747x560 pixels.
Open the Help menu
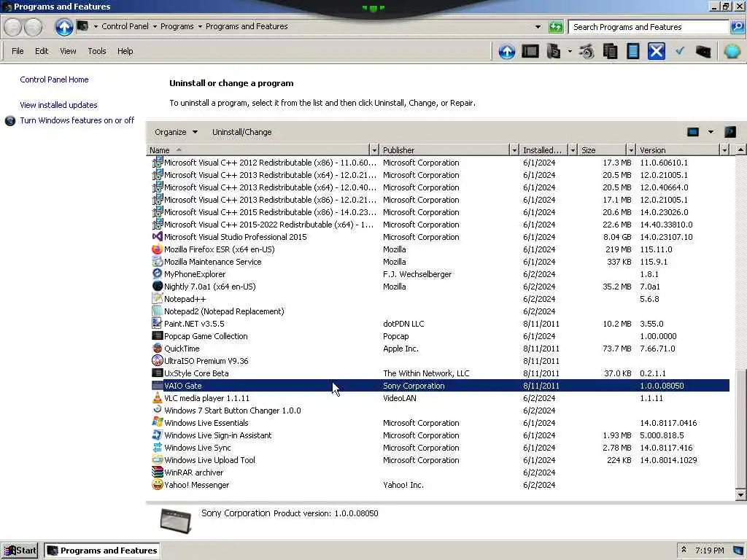[125, 51]
